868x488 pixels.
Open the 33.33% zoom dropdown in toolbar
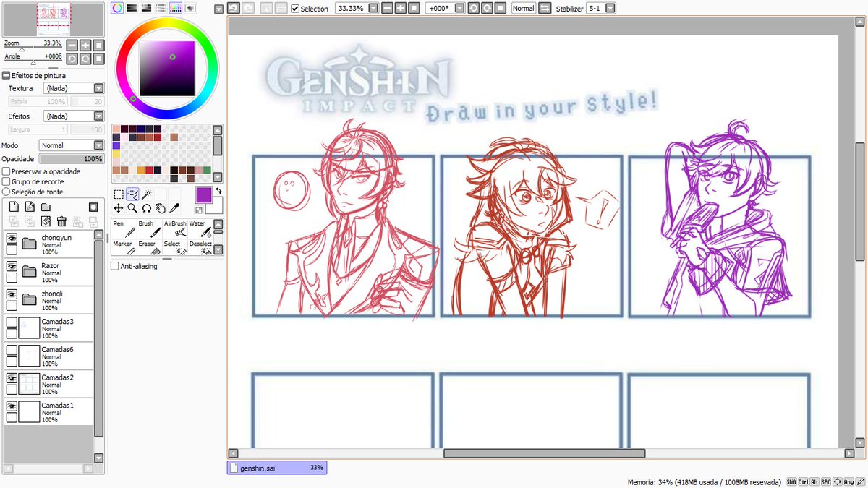coord(373,8)
